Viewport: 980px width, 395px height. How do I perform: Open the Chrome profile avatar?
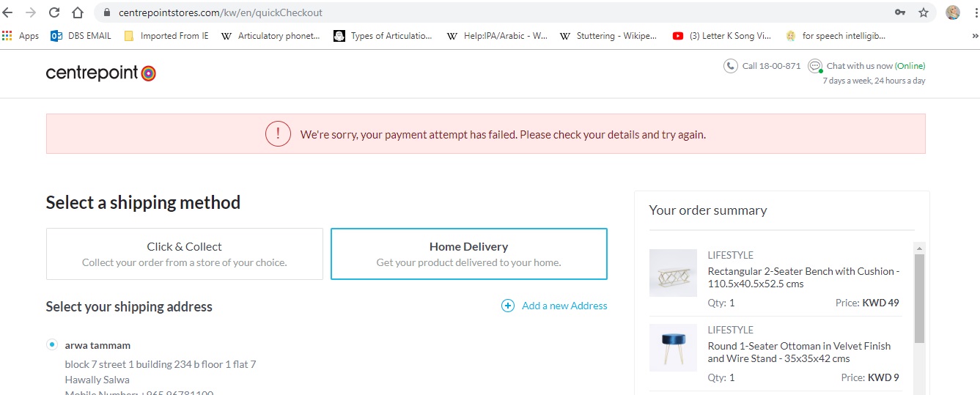pyautogui.click(x=953, y=12)
